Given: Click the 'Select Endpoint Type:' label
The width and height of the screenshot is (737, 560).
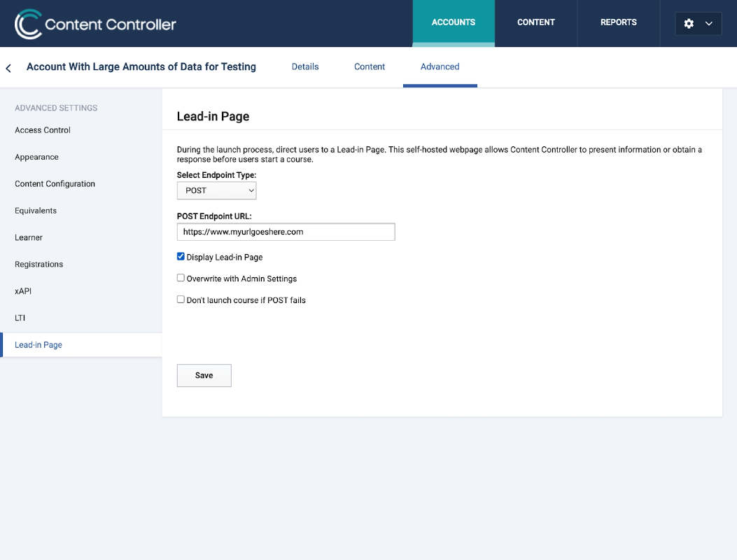Looking at the screenshot, I should point(216,175).
